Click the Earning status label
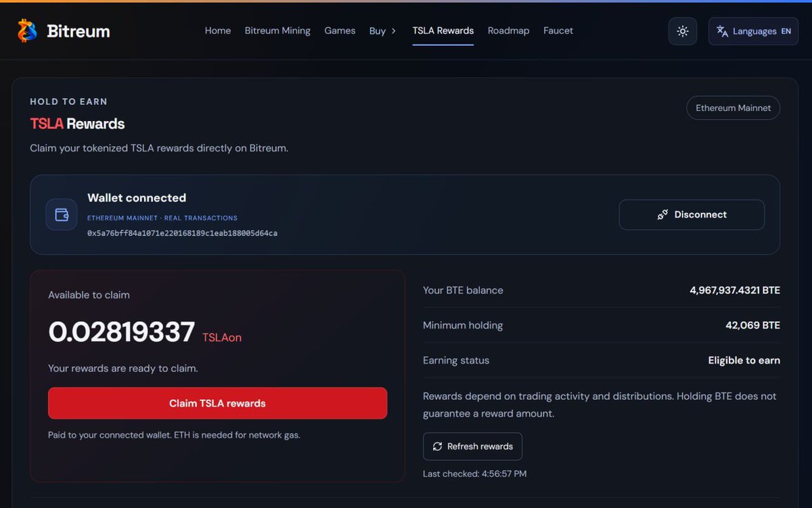The height and width of the screenshot is (508, 812). (x=456, y=361)
